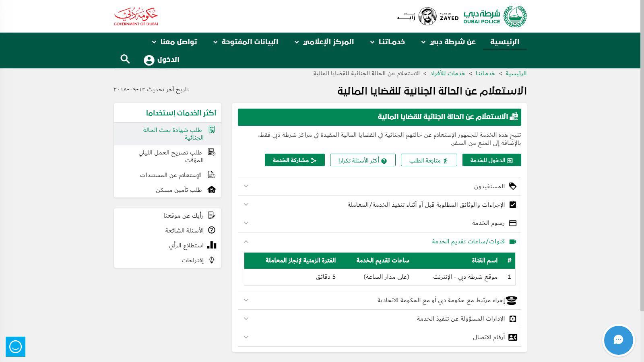Click the Year of Zayed logo
The width and height of the screenshot is (644, 362).
(x=427, y=16)
